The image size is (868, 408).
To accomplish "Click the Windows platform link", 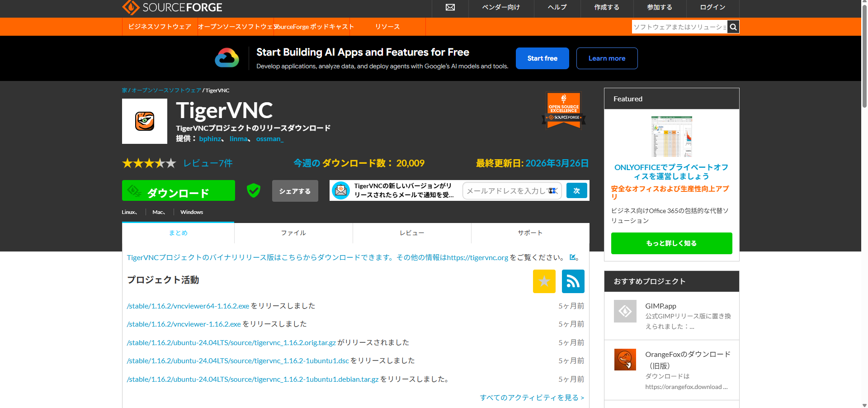I will (x=192, y=212).
